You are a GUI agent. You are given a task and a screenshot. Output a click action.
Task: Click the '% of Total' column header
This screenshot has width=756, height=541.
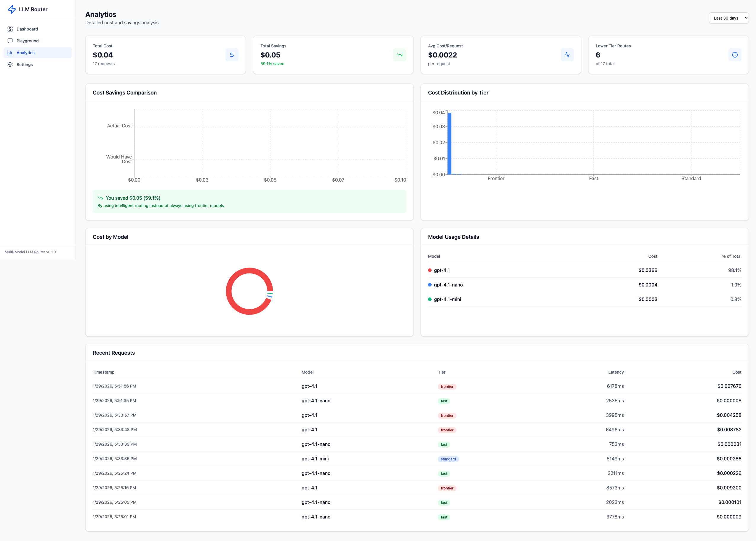(x=731, y=256)
